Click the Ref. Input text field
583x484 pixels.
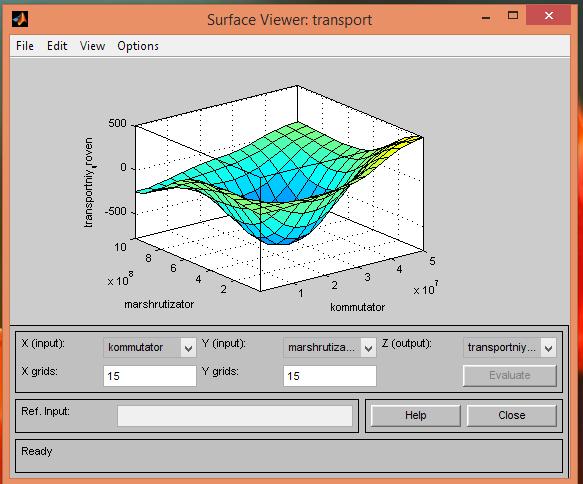tap(235, 416)
